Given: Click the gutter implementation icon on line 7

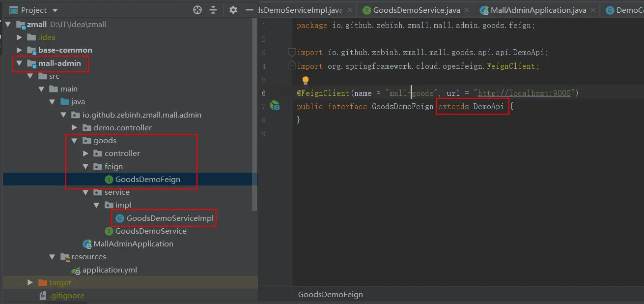Looking at the screenshot, I should click(x=275, y=106).
